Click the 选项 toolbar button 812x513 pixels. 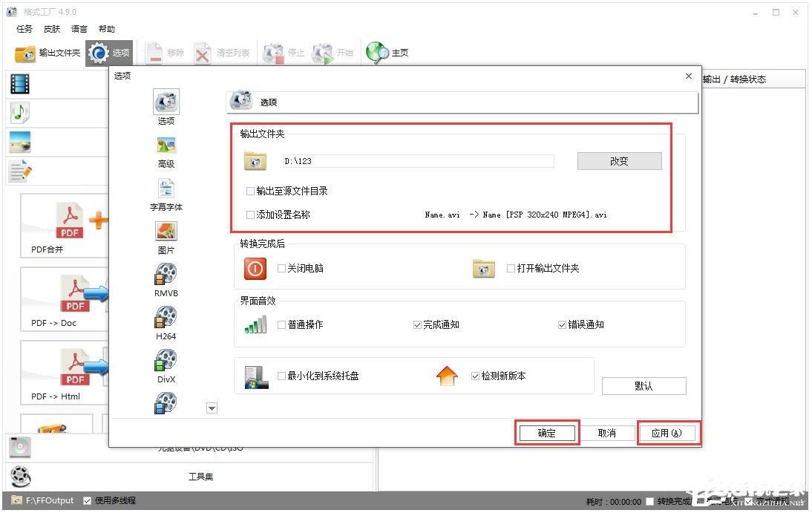[109, 53]
